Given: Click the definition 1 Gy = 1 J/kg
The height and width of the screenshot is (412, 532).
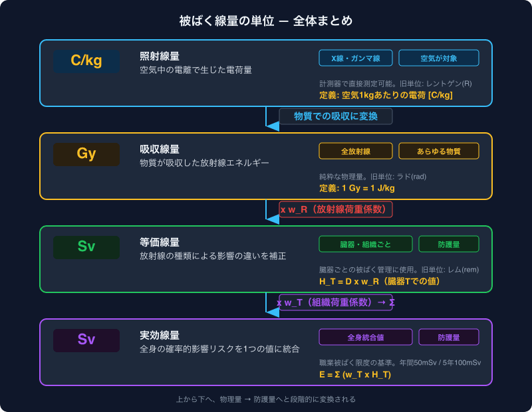Looking at the screenshot, I should click(x=357, y=188).
